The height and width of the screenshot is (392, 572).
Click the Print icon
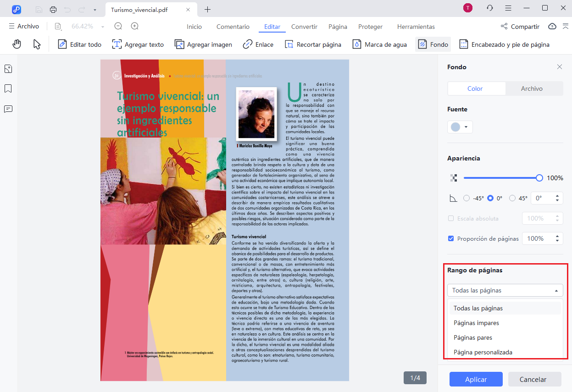click(53, 9)
